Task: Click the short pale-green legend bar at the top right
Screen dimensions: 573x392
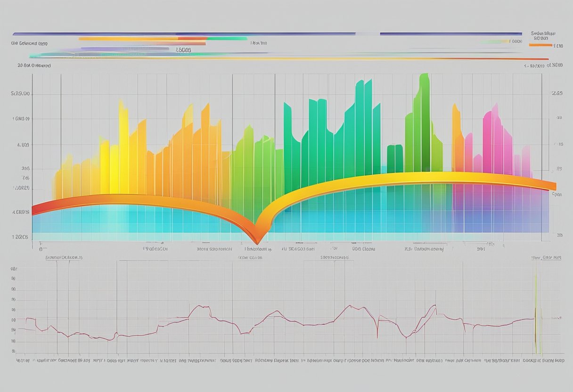Action: [x=495, y=41]
